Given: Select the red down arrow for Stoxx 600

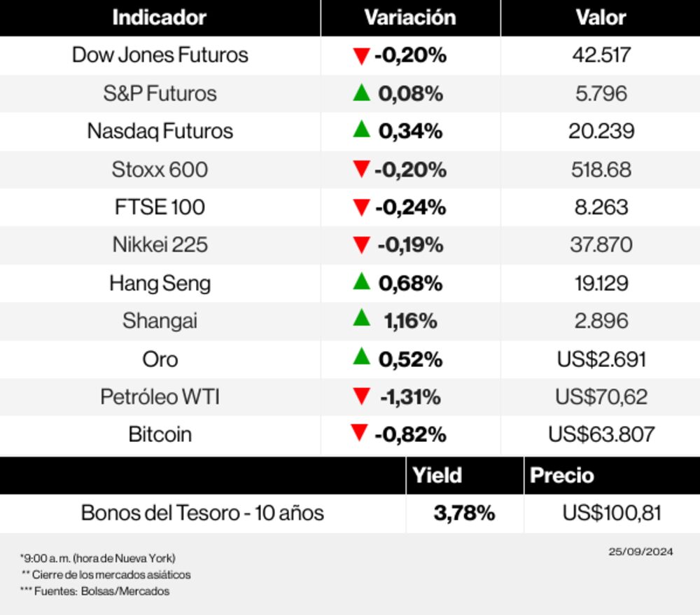Looking at the screenshot, I should coord(361,170).
